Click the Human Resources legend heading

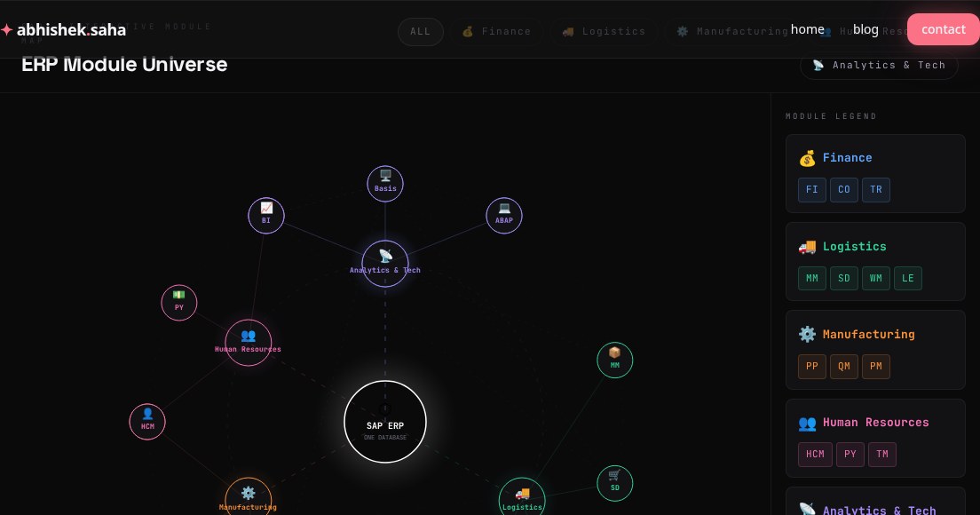(x=875, y=423)
